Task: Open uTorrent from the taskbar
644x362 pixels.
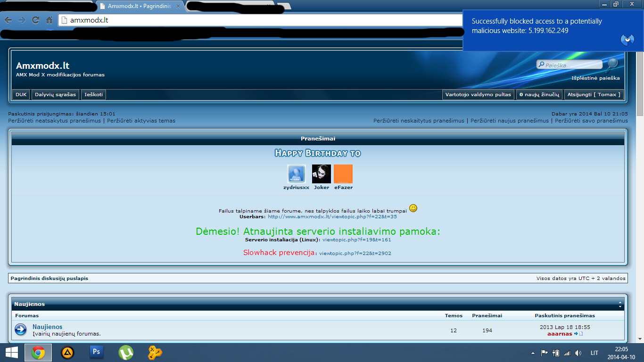Action: click(125, 353)
